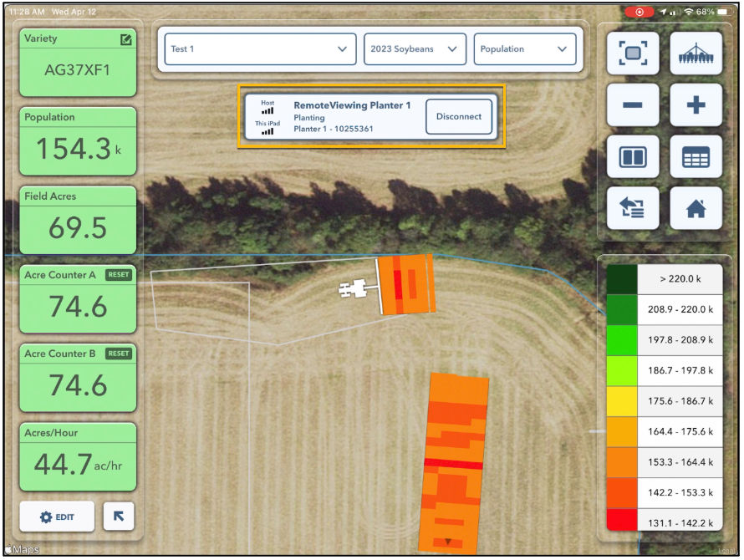Open the Acres/Hour 44.7 ac/hr tile
The width and height of the screenshot is (744, 560).
pos(78,457)
